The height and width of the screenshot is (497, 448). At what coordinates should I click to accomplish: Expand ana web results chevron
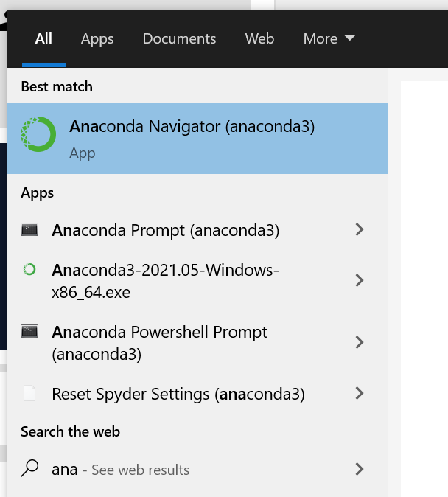(x=360, y=469)
